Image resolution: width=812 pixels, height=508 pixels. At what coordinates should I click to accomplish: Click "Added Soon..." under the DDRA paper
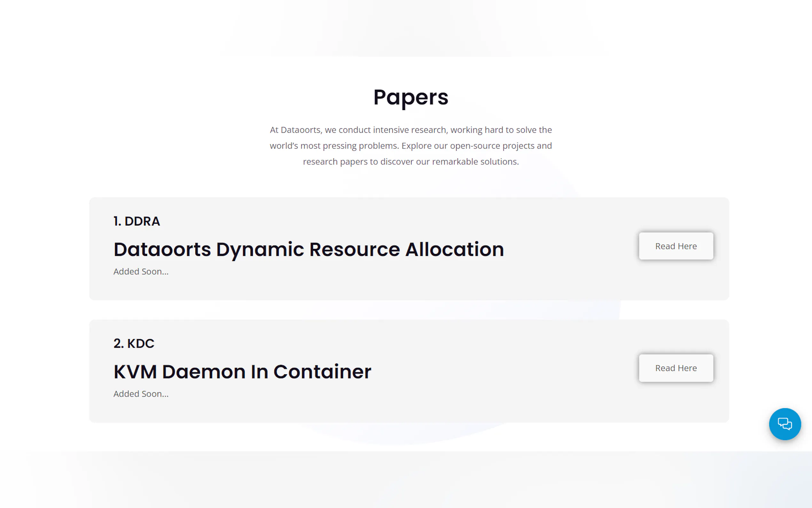[x=141, y=272]
